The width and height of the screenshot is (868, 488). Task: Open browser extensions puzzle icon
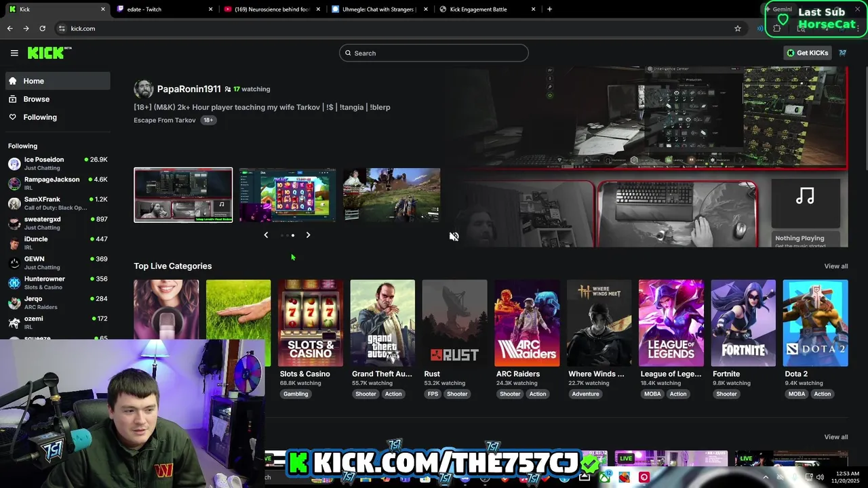point(777,28)
